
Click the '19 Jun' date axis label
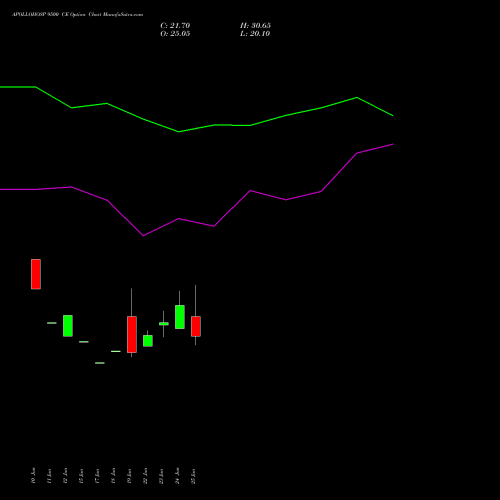point(129,476)
